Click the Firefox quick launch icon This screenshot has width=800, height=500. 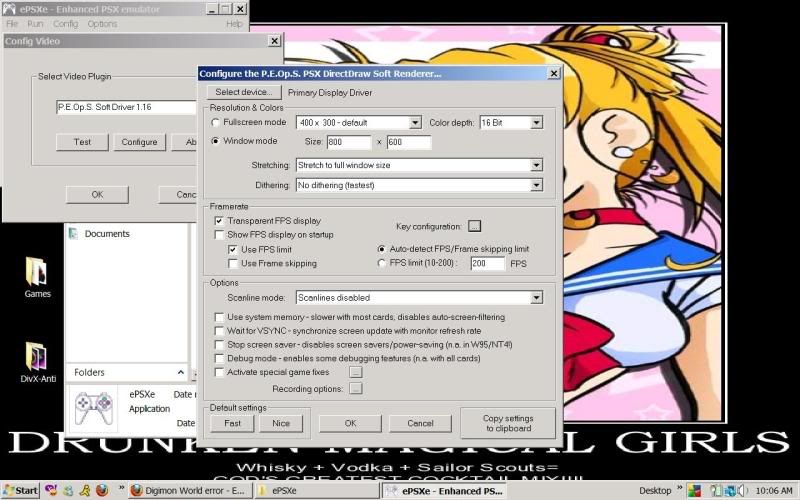(102, 490)
